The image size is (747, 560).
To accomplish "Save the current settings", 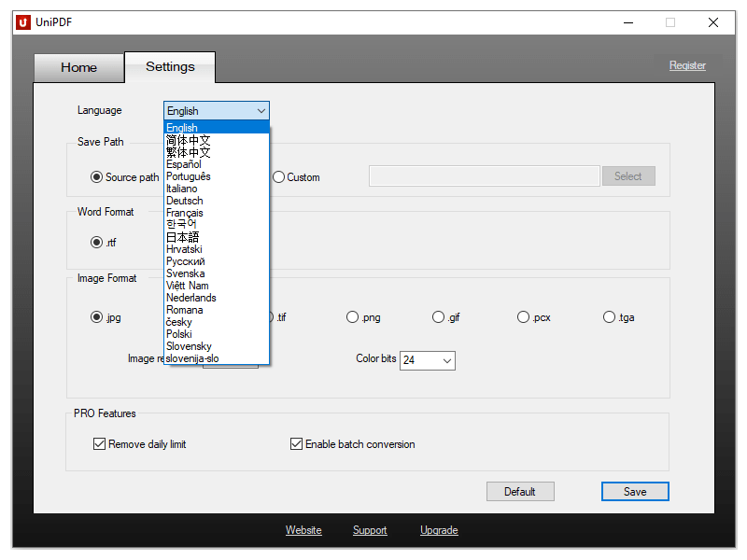I will tap(635, 491).
